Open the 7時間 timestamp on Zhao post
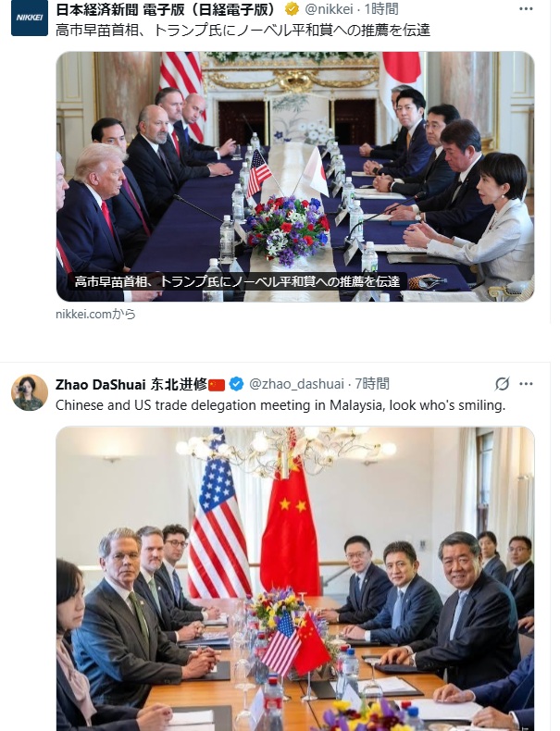The image size is (560, 731). 371,384
